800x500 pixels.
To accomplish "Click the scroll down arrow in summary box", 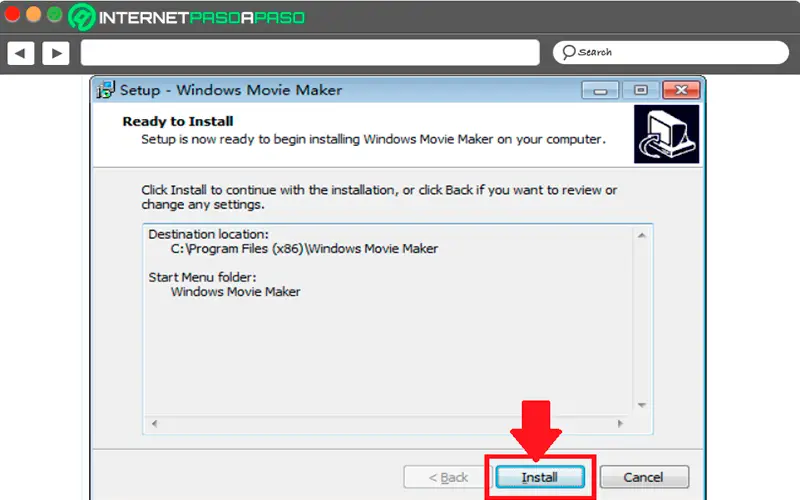I will (x=642, y=405).
